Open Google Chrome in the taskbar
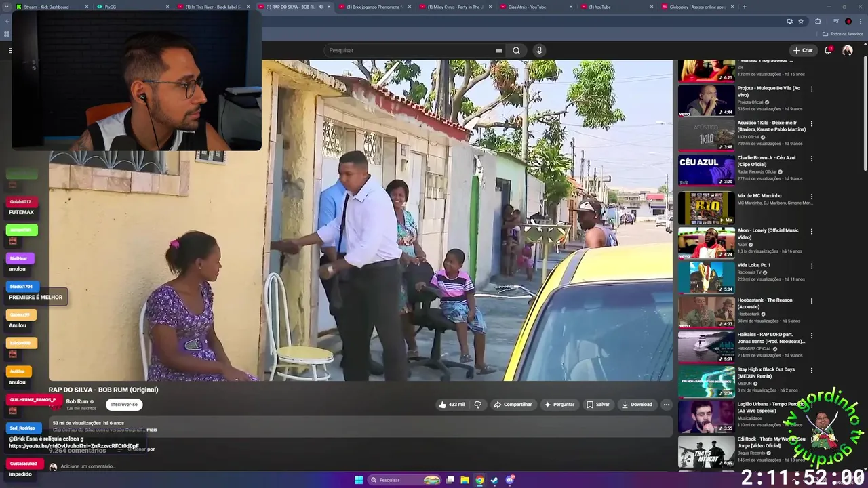The height and width of the screenshot is (488, 868). point(479,480)
